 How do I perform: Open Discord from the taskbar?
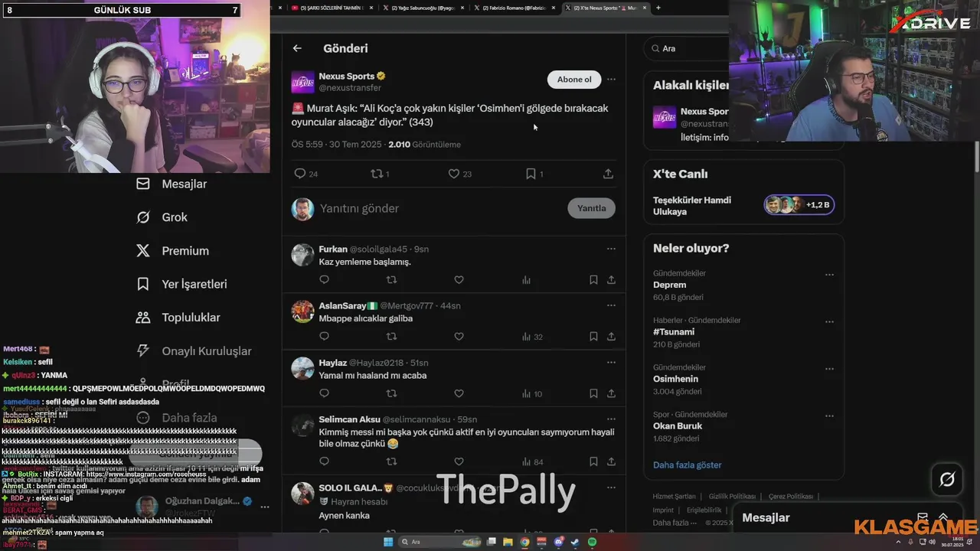click(x=559, y=542)
